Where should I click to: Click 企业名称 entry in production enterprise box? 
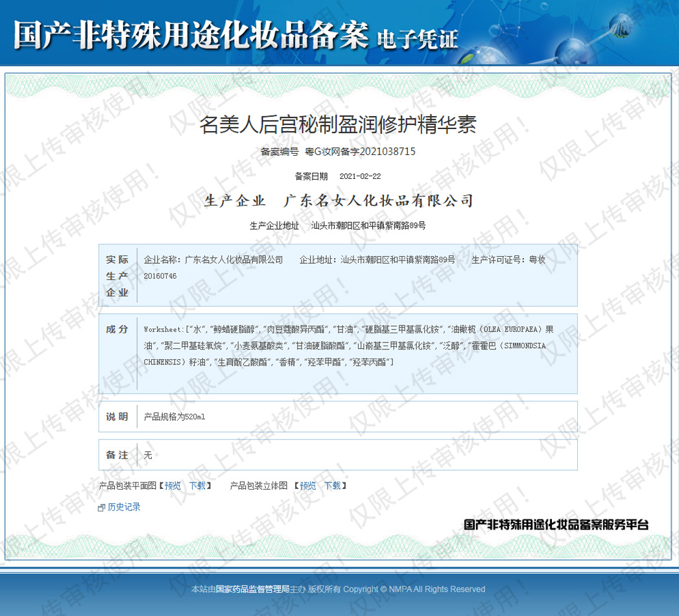point(213,260)
